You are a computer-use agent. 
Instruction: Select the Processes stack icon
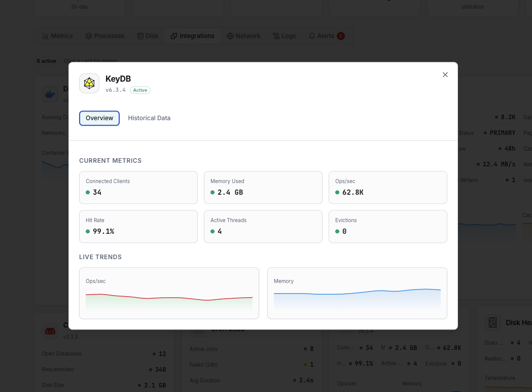(89, 35)
